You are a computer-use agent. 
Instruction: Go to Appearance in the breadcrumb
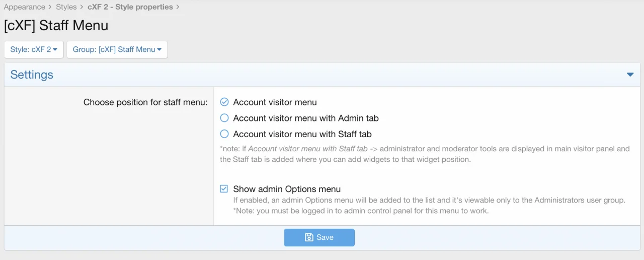tap(25, 7)
